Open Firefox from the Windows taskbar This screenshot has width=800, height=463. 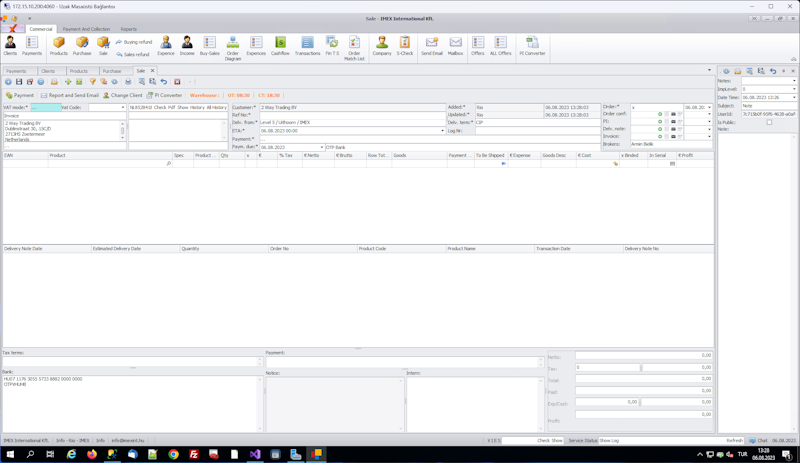(x=92, y=454)
